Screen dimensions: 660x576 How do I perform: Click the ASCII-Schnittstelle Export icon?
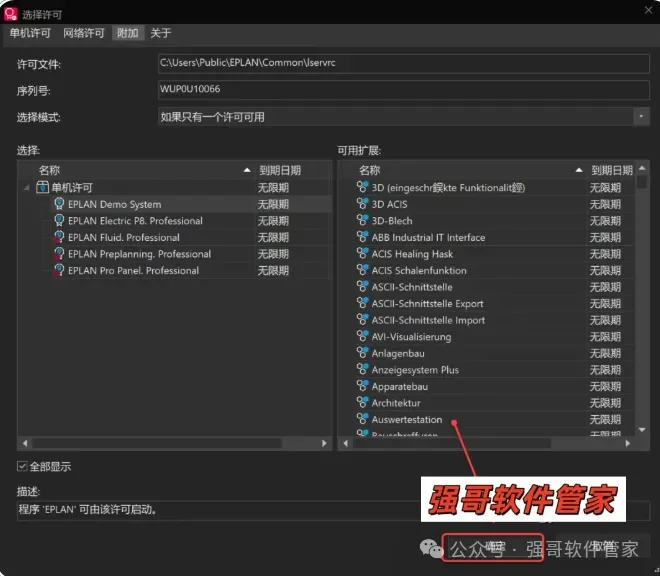click(x=362, y=303)
